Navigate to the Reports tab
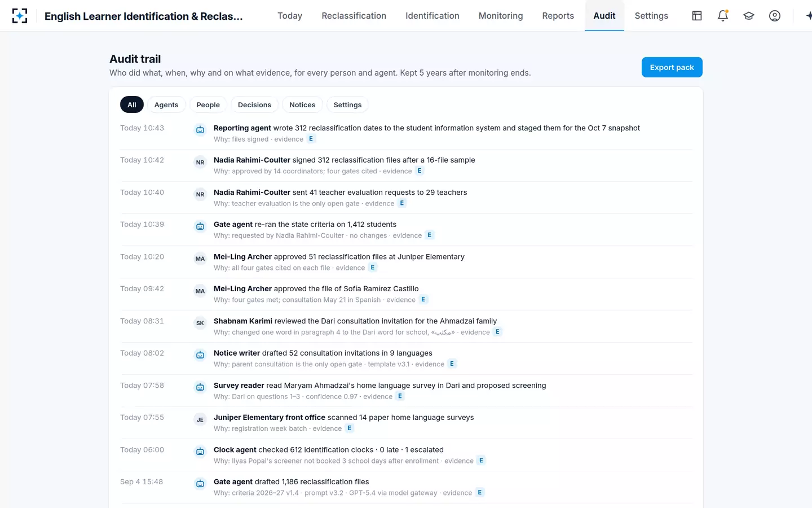This screenshot has height=508, width=812. pyautogui.click(x=558, y=16)
